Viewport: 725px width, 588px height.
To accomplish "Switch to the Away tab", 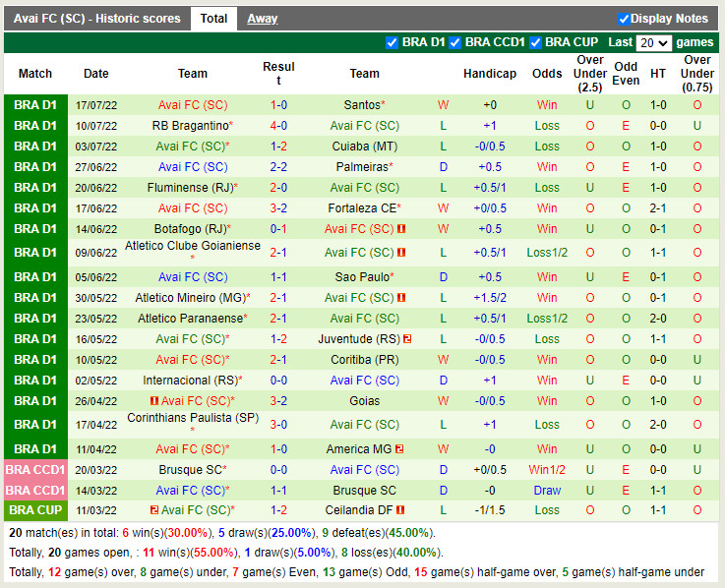I will tap(262, 19).
